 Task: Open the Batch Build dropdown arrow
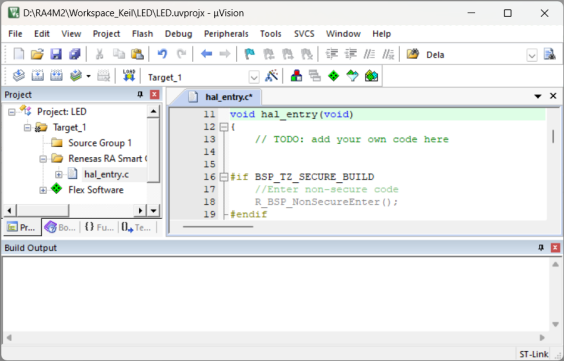coord(88,76)
